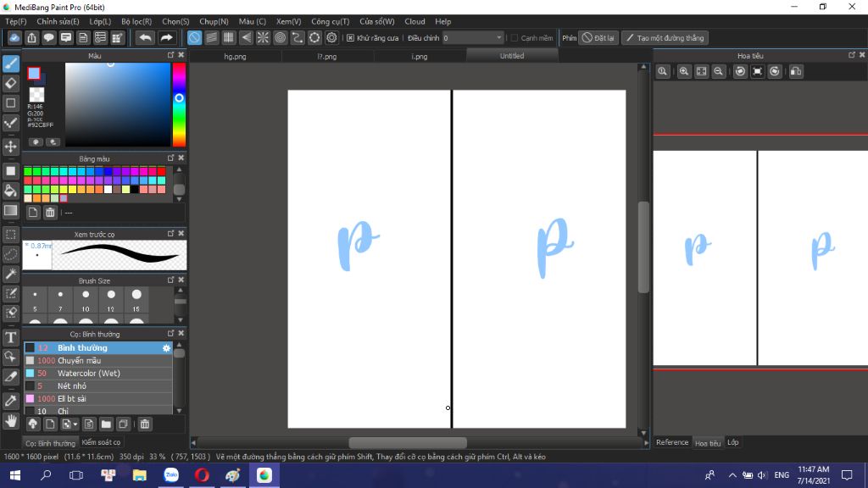The width and height of the screenshot is (868, 488).
Task: Select the Eraser tool
Action: tap(11, 84)
